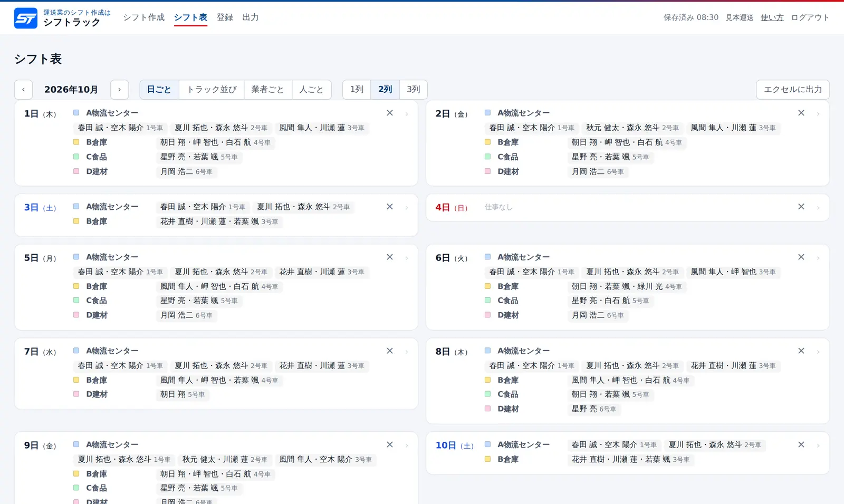
Task: Click ログアウト to sign out
Action: pos(810,17)
